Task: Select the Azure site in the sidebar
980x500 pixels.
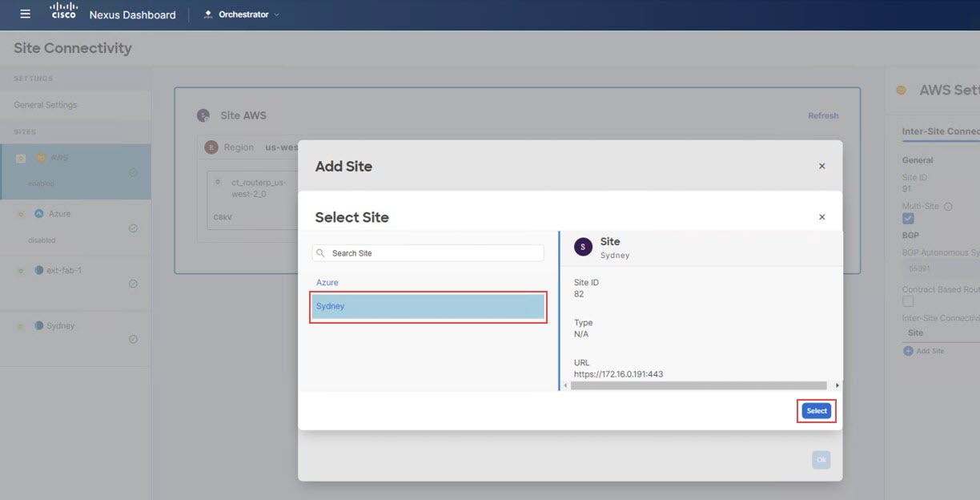Action: [x=75, y=228]
